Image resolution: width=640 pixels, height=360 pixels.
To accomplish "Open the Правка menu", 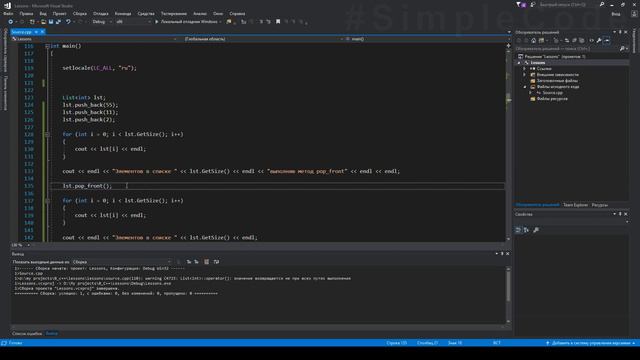I will [x=26, y=13].
